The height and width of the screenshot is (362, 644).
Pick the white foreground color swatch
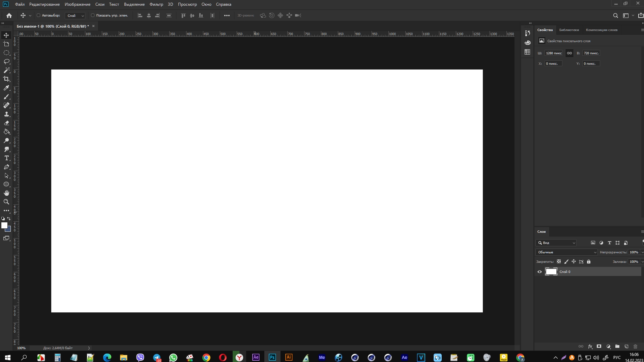[4, 225]
